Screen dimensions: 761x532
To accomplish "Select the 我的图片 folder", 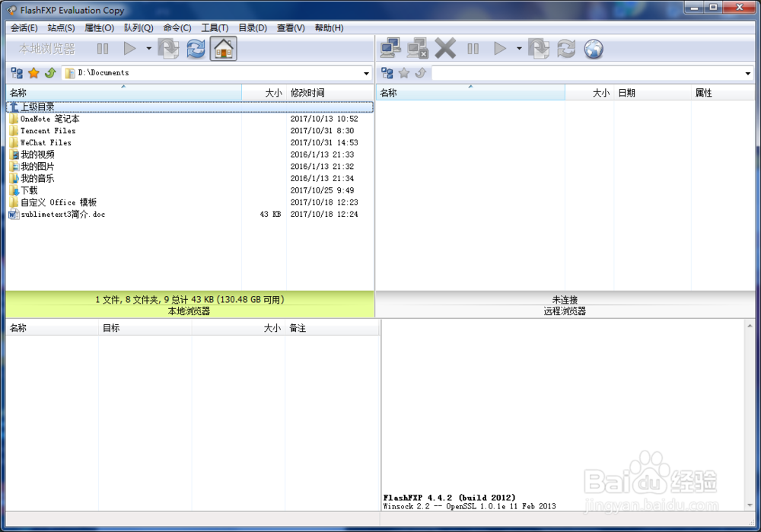I will (189, 167).
